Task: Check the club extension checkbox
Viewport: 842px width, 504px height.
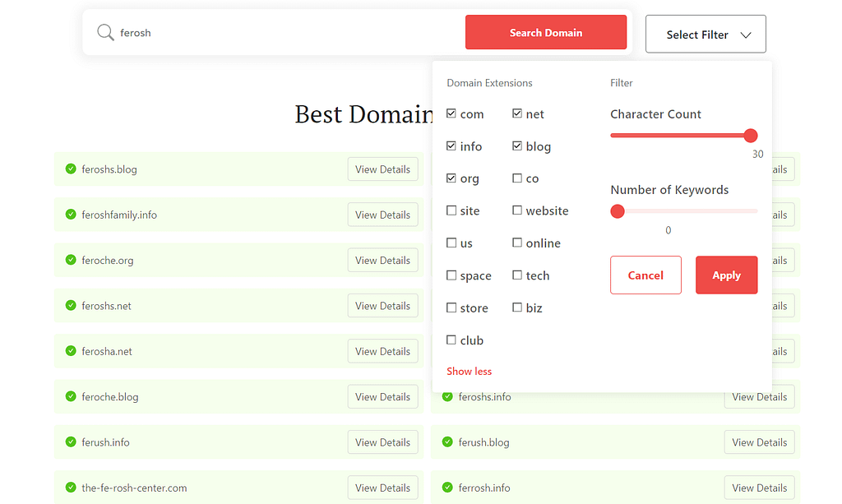Action: tap(451, 340)
